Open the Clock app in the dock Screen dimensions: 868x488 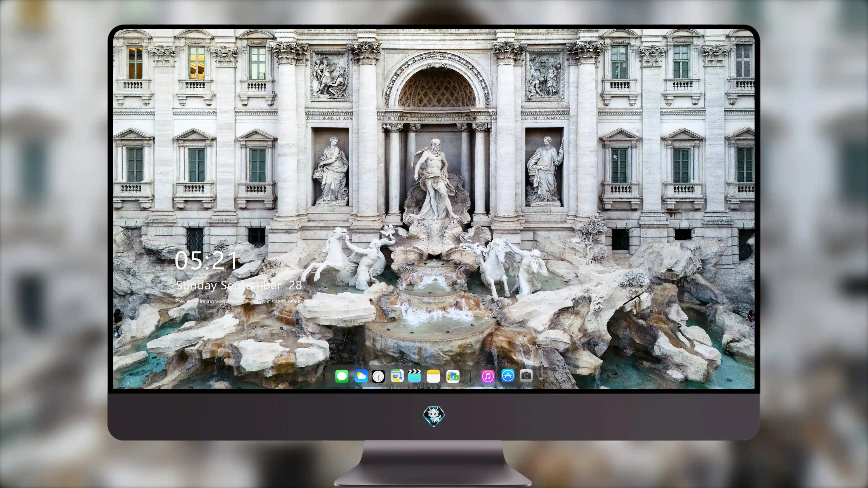(x=378, y=376)
